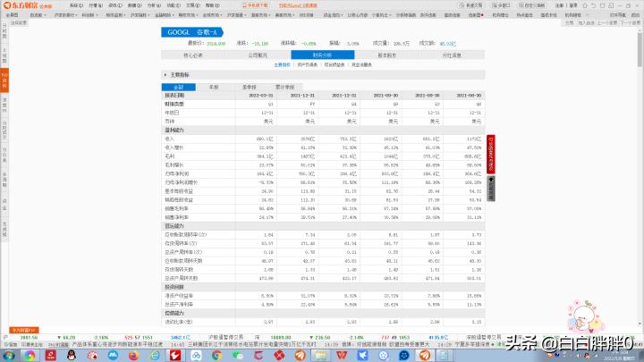Open the 资产负债表 sub-link
644x362 pixels.
[x=307, y=65]
